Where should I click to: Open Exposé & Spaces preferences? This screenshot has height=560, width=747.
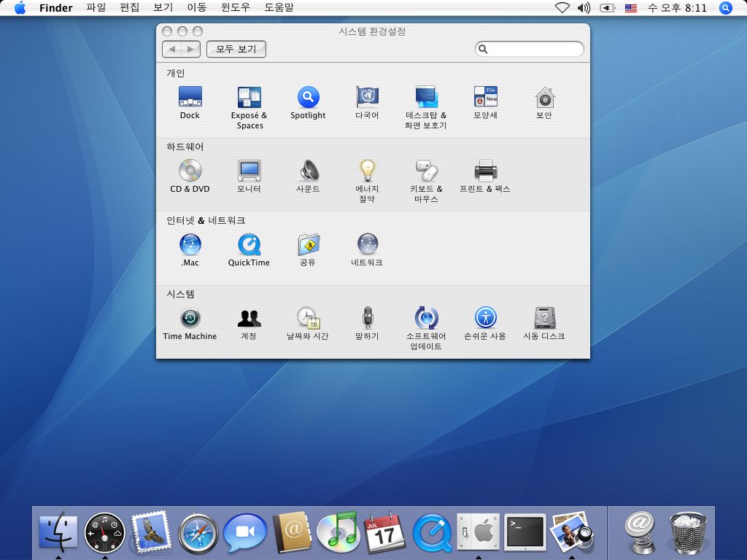click(x=249, y=98)
